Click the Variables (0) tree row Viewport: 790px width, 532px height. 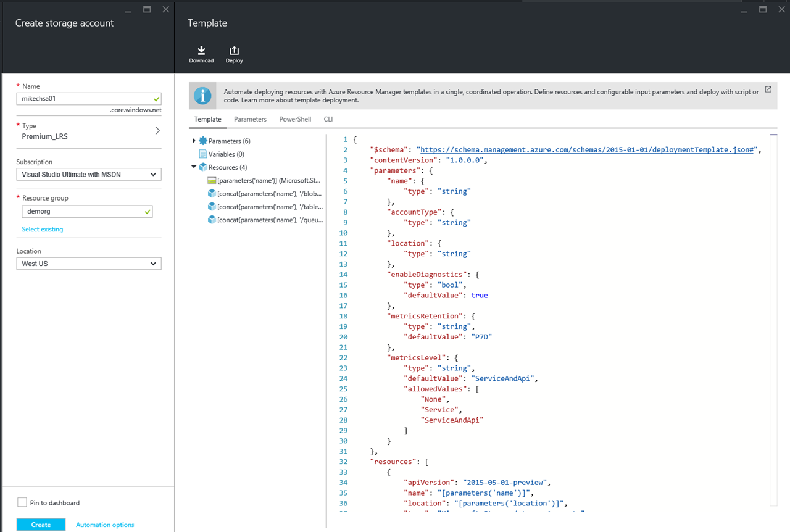tap(222, 154)
